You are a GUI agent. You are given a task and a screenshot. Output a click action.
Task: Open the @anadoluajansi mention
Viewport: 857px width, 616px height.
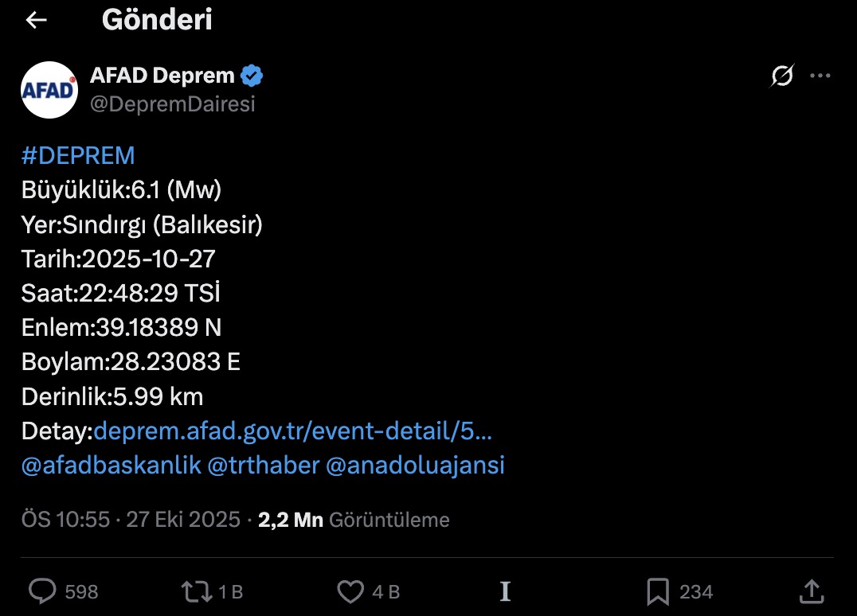[415, 466]
